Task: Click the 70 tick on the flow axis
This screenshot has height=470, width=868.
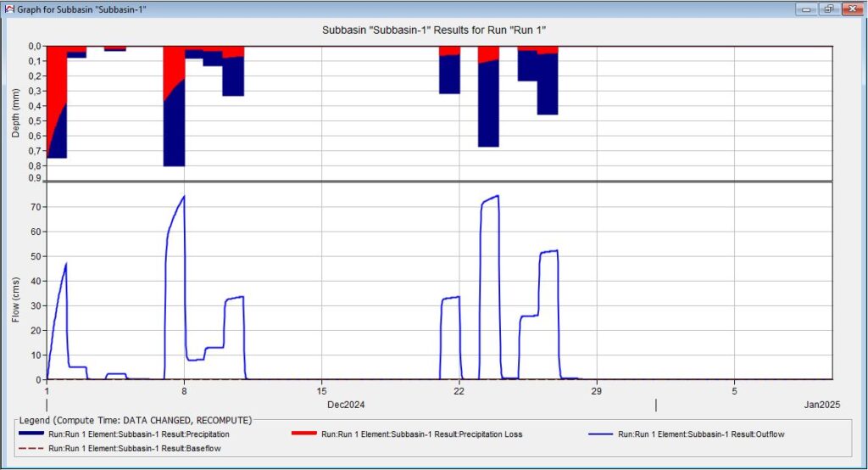Action: click(35, 207)
